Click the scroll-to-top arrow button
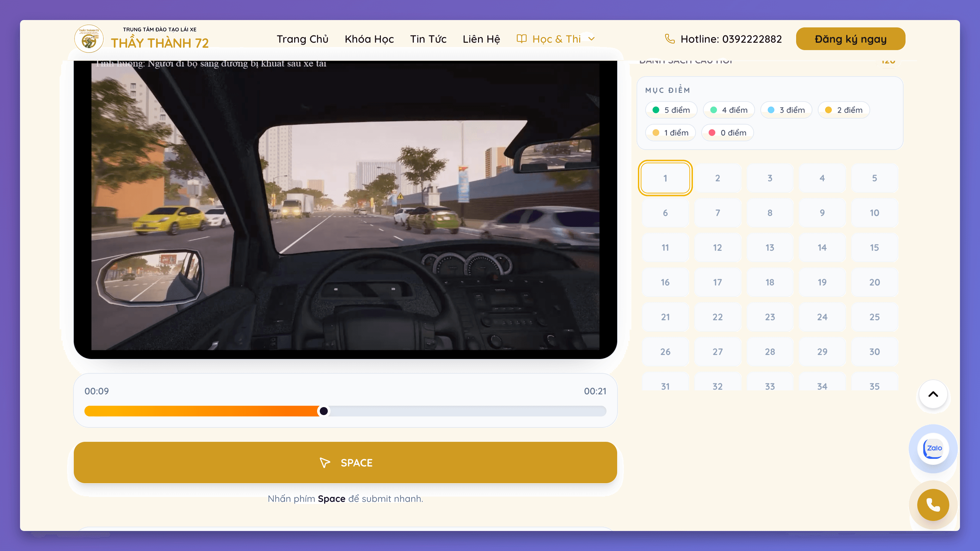The image size is (980, 551). [x=933, y=394]
